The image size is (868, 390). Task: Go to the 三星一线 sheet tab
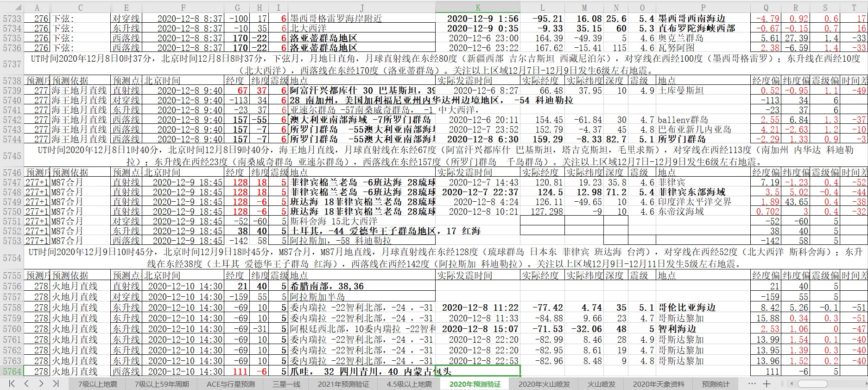pos(286,384)
